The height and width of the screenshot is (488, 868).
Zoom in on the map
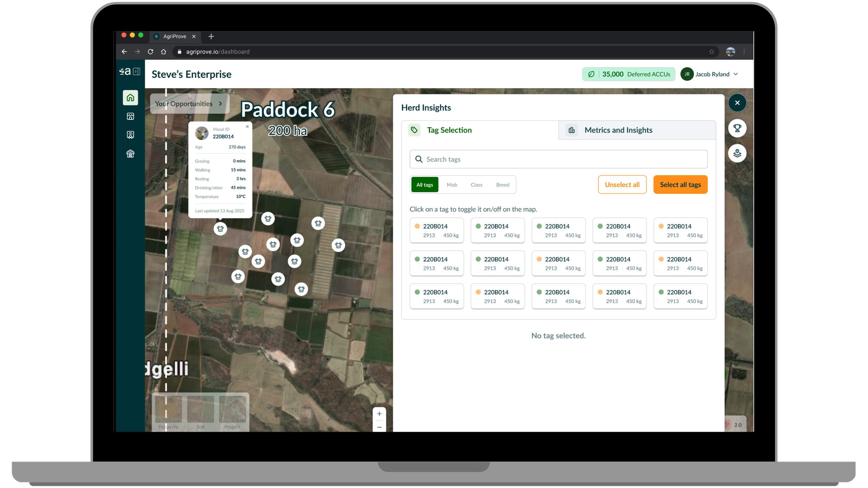pos(379,414)
